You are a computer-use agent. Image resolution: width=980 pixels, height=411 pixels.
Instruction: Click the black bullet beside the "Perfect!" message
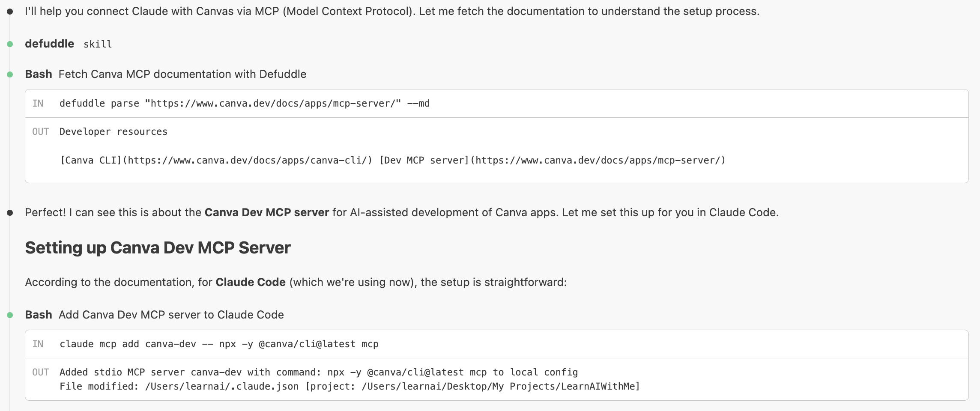(10, 213)
